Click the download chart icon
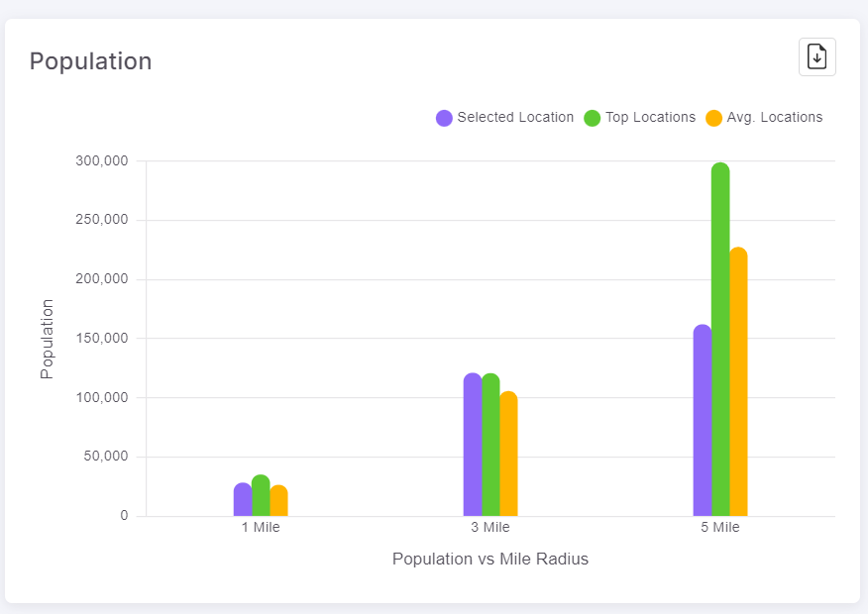868x614 pixels. pyautogui.click(x=816, y=56)
